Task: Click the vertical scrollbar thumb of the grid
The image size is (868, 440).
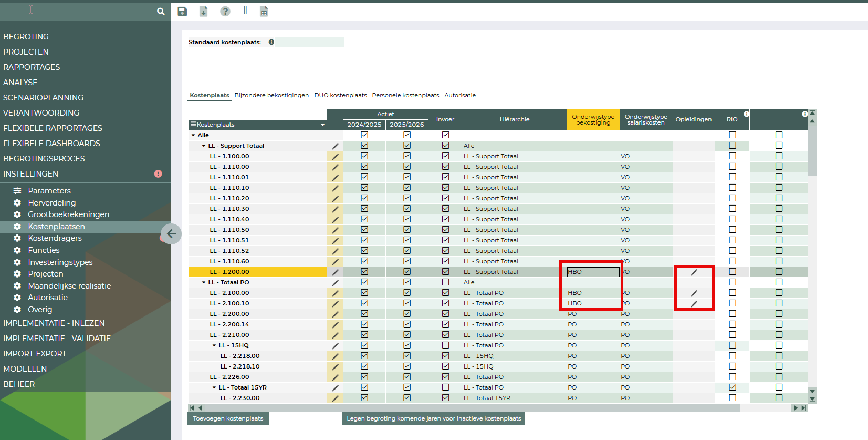Action: (x=812, y=150)
